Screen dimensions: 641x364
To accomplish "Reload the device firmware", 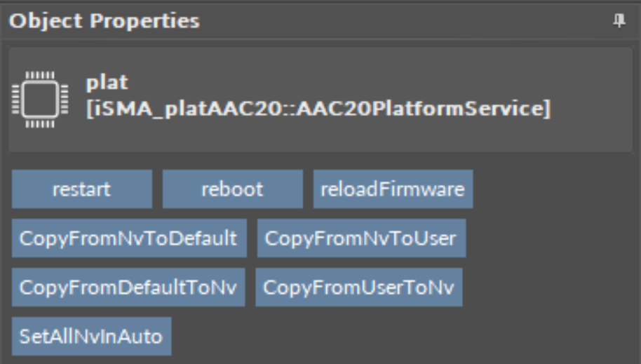I will (x=393, y=189).
